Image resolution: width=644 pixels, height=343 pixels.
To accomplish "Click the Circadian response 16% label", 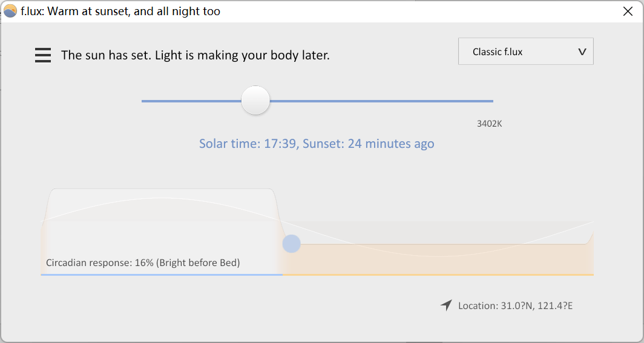I will point(143,262).
